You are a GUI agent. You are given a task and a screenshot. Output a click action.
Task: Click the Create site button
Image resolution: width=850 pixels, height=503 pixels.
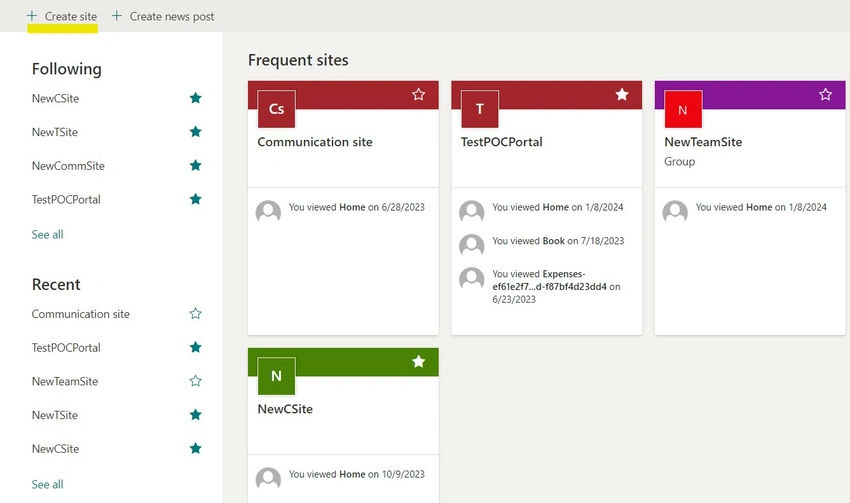click(x=62, y=16)
